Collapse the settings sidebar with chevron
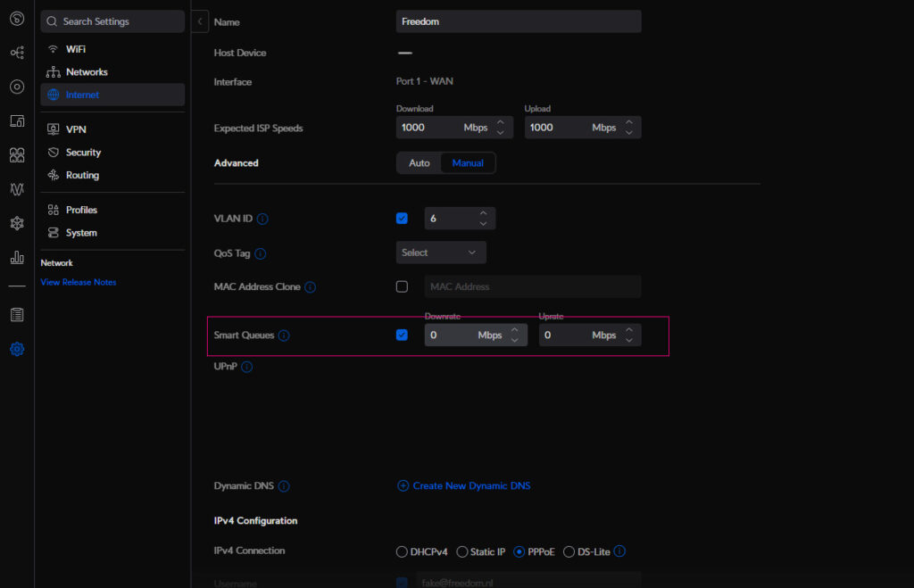Screen dimensions: 914x588 tap(201, 21)
